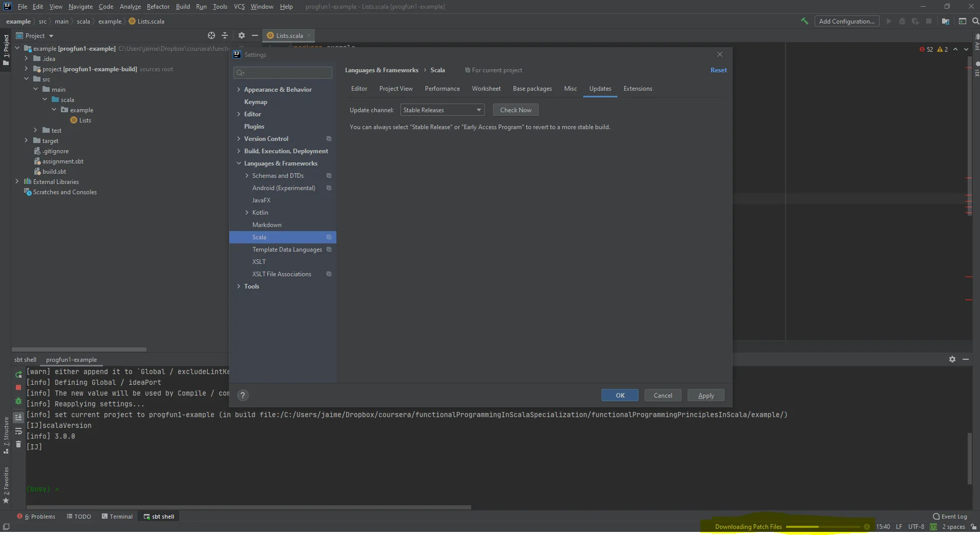The image size is (980, 535).
Task: Collapse Languages & Frameworks in Settings
Action: click(x=239, y=163)
